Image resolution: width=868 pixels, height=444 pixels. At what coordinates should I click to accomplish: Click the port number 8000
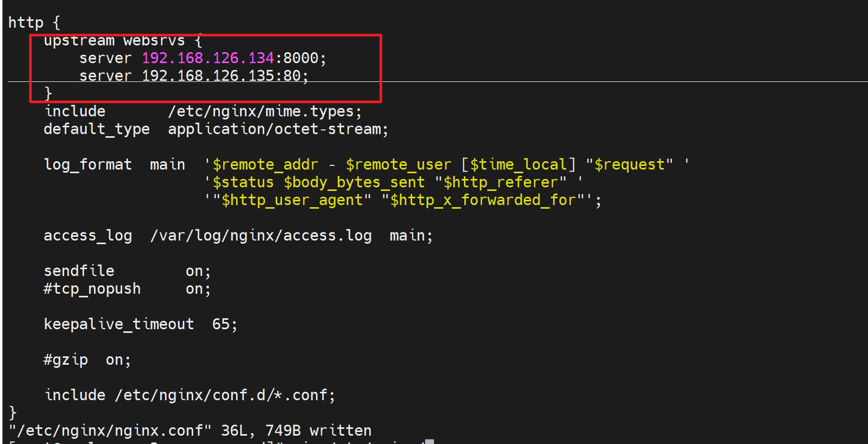[x=301, y=58]
